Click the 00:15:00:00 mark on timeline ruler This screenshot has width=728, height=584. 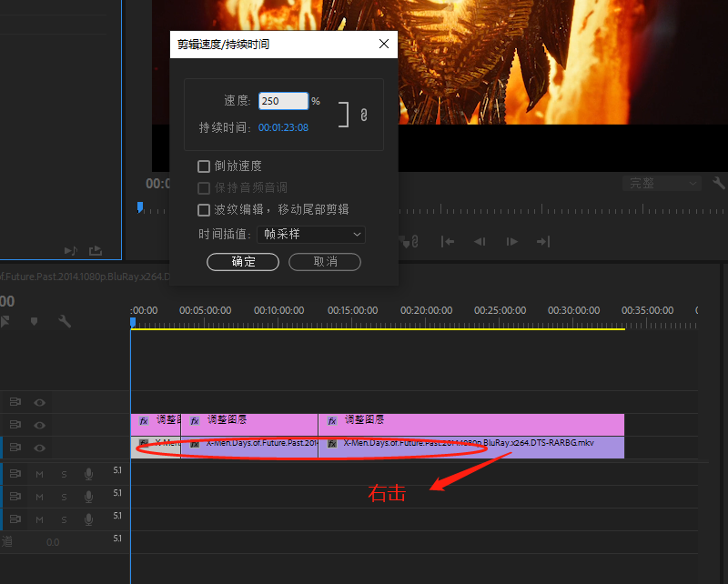[x=353, y=310]
